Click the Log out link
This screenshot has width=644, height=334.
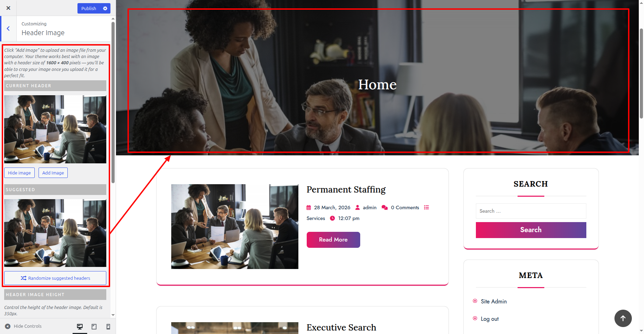tap(489, 319)
